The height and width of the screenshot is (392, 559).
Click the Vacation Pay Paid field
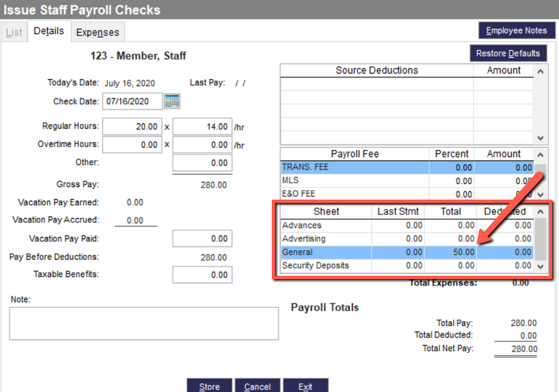[202, 238]
